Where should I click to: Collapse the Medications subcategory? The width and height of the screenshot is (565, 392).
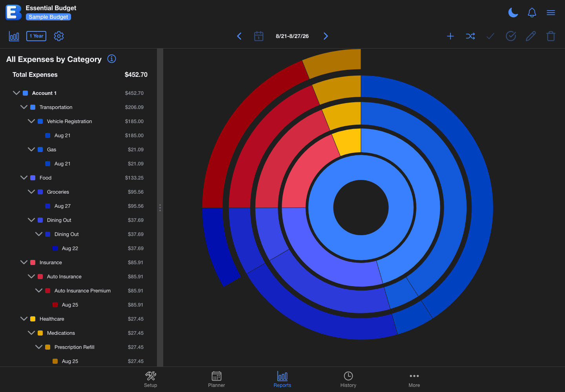[31, 333]
